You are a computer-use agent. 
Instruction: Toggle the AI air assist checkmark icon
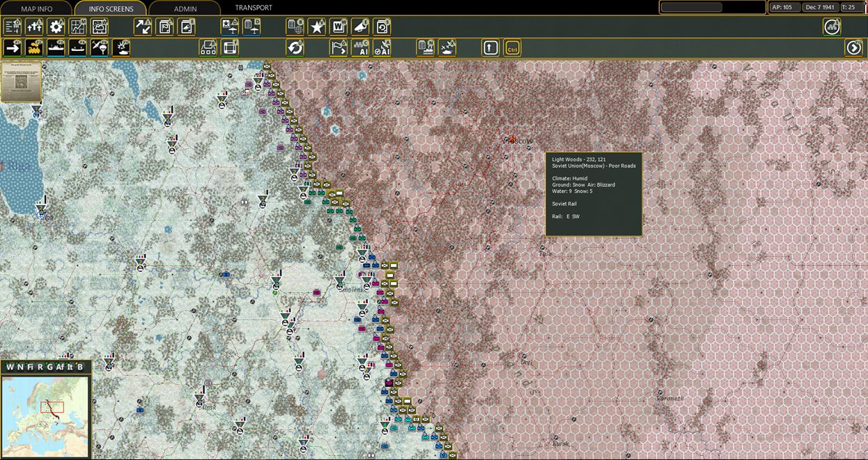point(382,47)
